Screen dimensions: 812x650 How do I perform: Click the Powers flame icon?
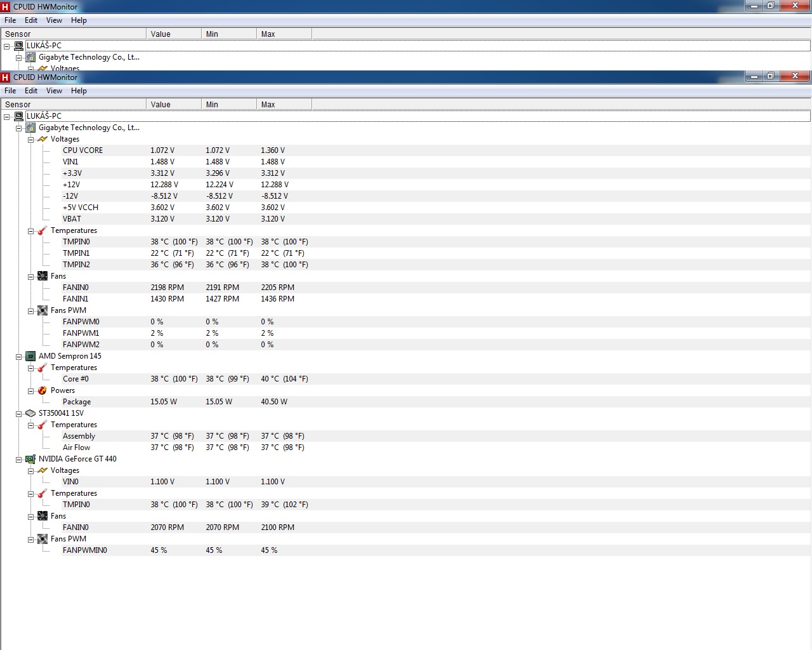(x=43, y=390)
